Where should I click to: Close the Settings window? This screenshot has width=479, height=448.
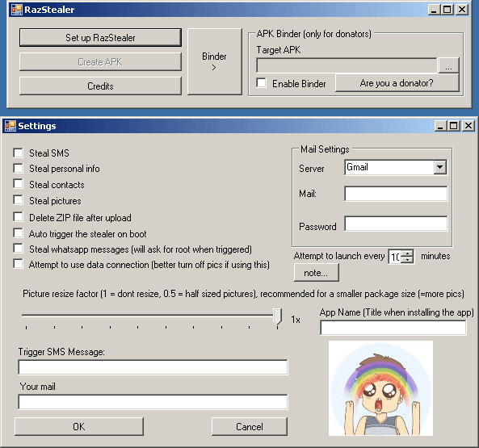[x=468, y=126]
